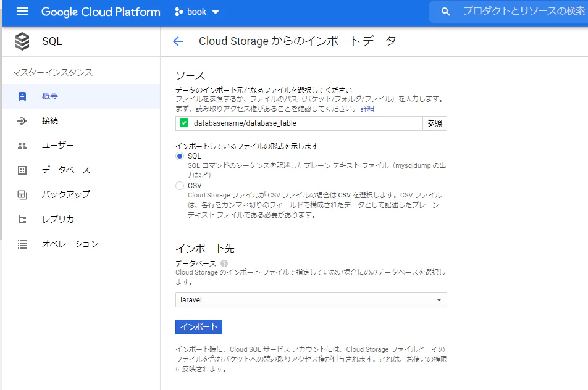This screenshot has width=588, height=390.
Task: Click the インポート先 section heading
Action: pos(205,249)
